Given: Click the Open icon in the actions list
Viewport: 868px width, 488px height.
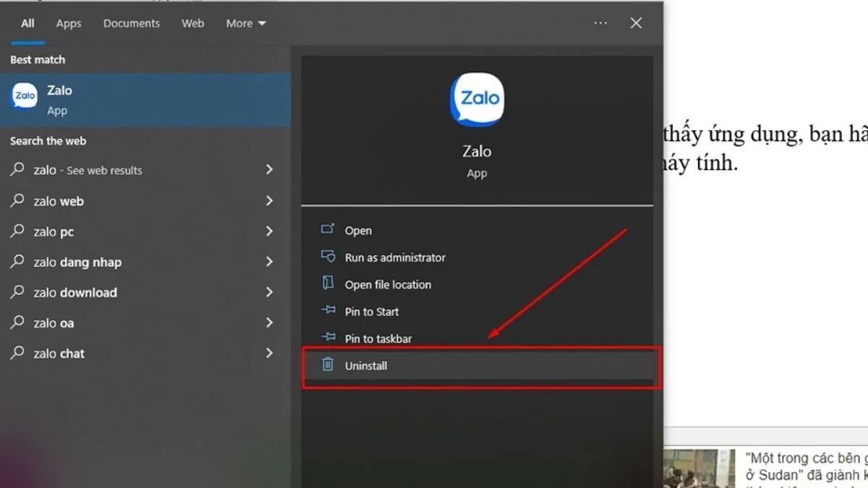Looking at the screenshot, I should [x=328, y=230].
